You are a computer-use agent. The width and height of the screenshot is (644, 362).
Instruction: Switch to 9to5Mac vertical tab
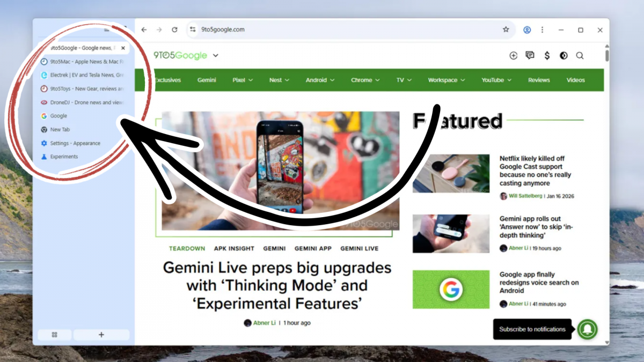coord(83,62)
